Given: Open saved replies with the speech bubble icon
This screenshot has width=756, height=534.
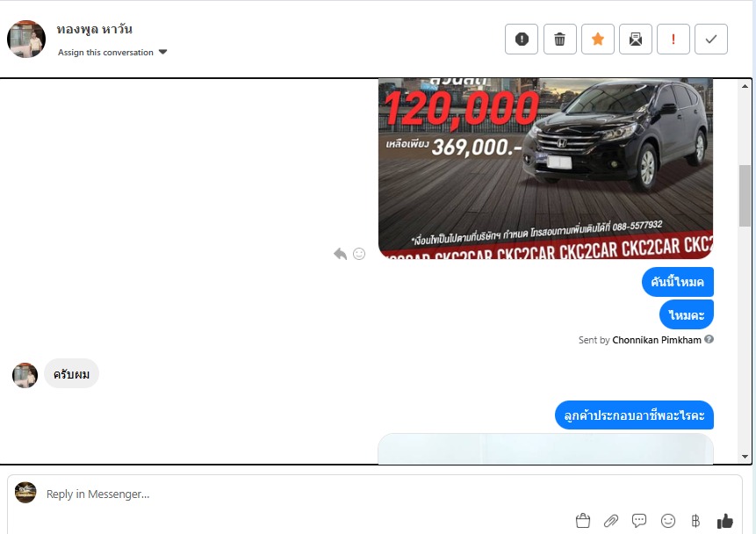Looking at the screenshot, I should (x=639, y=521).
